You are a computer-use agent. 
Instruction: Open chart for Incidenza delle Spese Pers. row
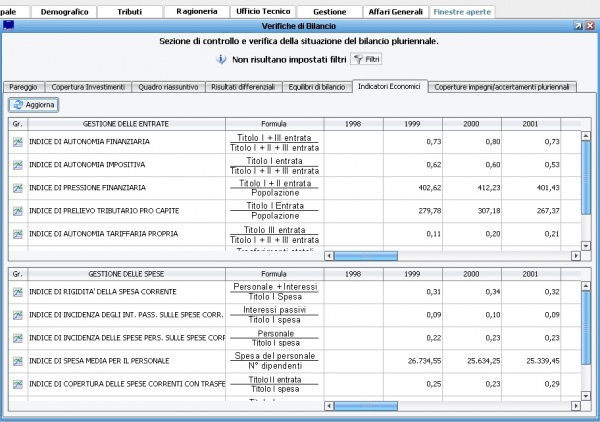click(18, 338)
